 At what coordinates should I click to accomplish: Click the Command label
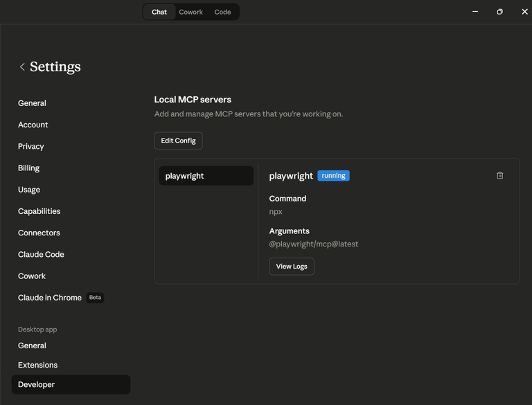287,199
